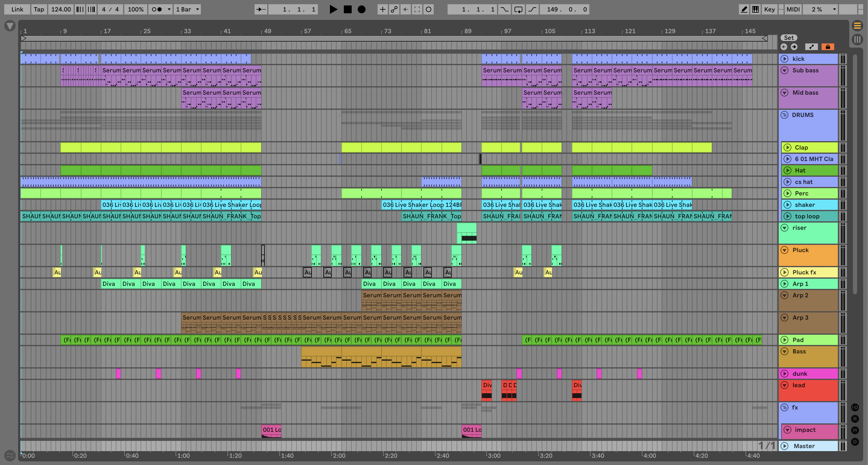Toggle the computer MIDI keyboard icon
868x465 pixels.
tap(756, 9)
